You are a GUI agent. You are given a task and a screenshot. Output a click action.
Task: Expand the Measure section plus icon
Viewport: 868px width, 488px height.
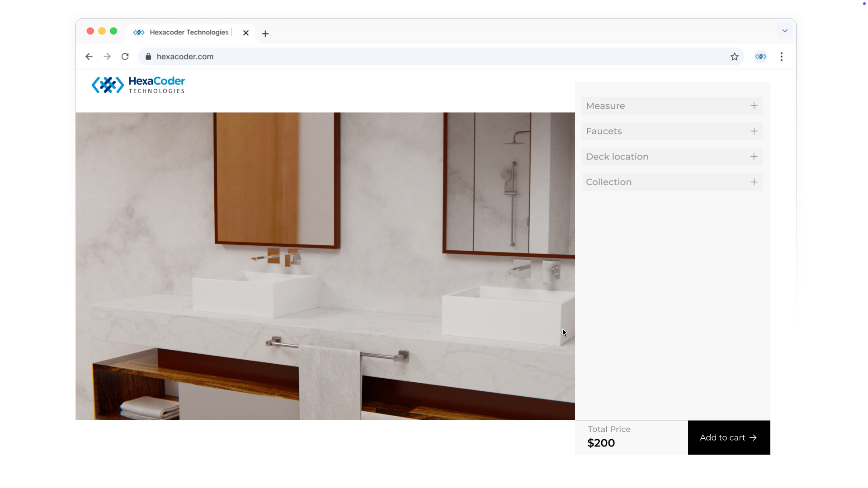click(754, 106)
